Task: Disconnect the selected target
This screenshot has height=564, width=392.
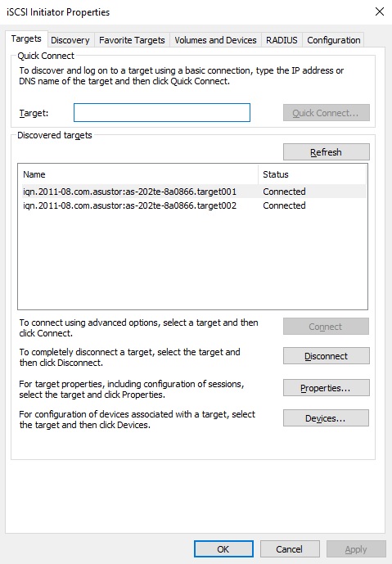Action: click(x=327, y=356)
